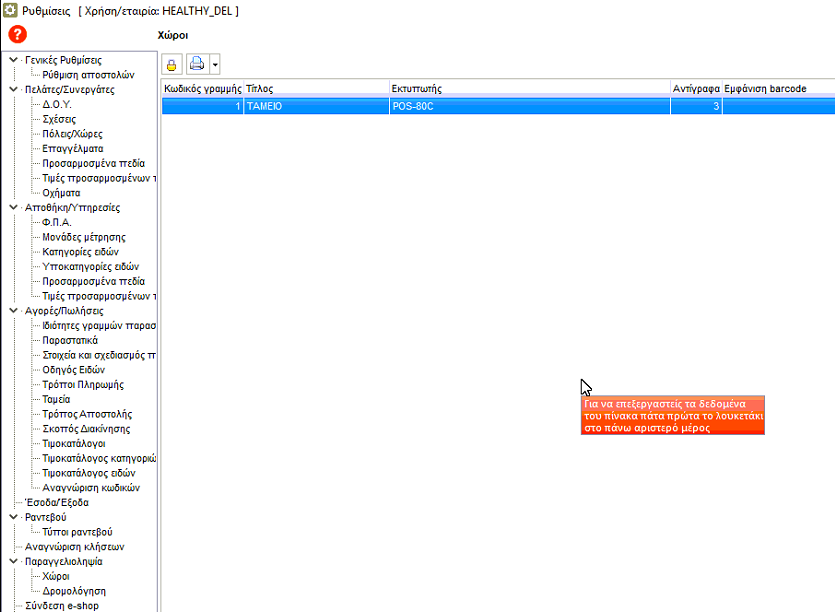835x612 pixels.
Task: Open Σκοπός Διακίνησης settings
Action: 86,429
